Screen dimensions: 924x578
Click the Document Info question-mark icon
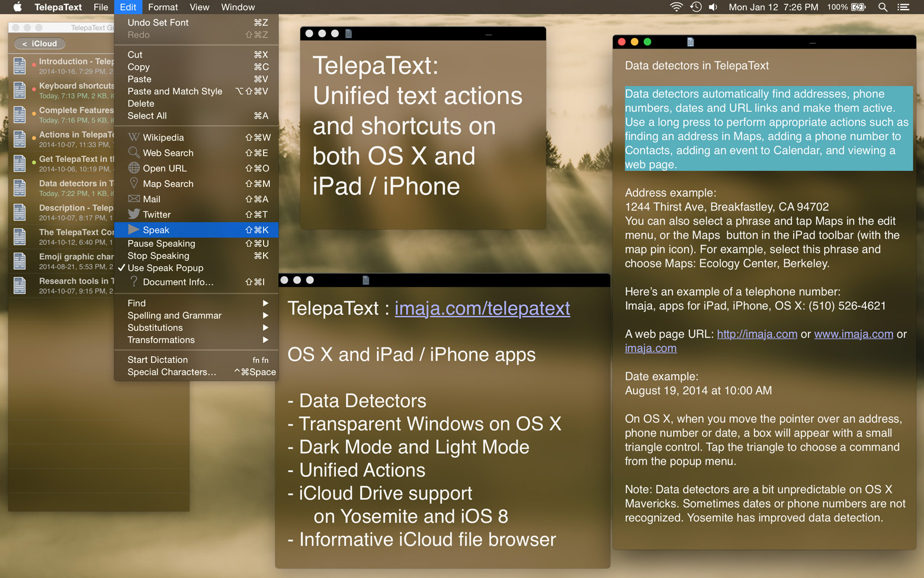(x=134, y=282)
